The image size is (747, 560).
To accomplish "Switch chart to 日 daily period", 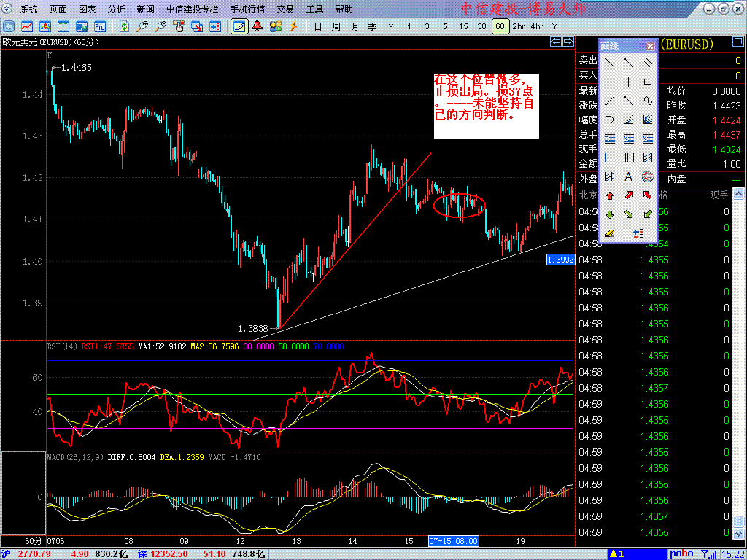I will (x=318, y=27).
